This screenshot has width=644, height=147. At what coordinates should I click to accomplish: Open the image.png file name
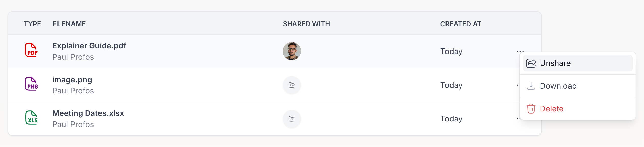(72, 80)
